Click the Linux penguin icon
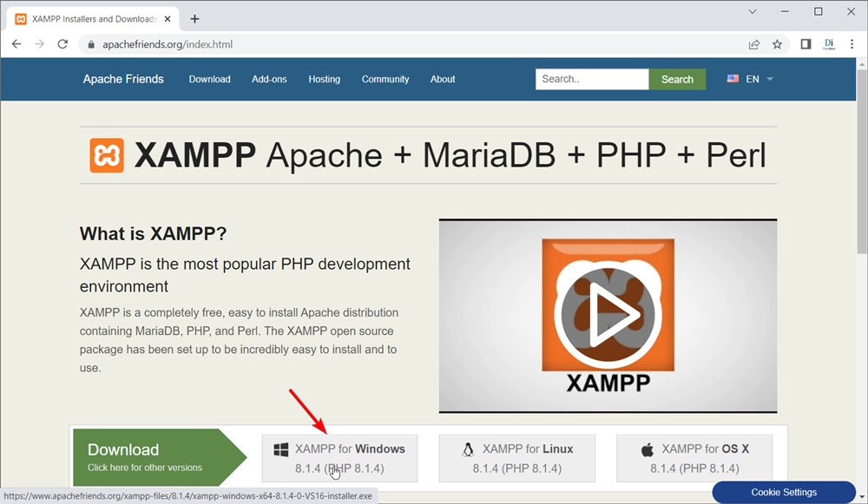Screen dimensions: 868x504 [x=468, y=449]
